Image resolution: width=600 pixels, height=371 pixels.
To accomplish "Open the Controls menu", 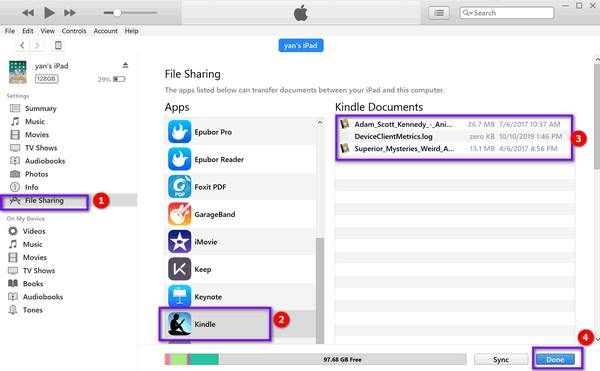I will tap(74, 31).
